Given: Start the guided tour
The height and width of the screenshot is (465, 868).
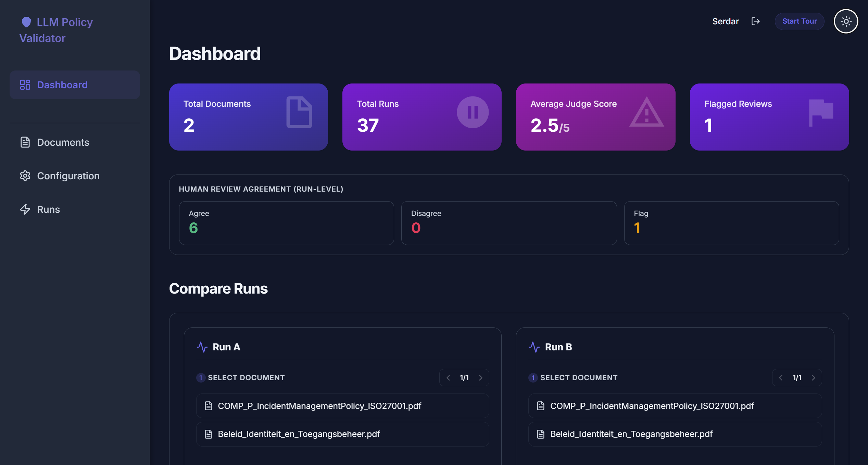Looking at the screenshot, I should point(799,21).
